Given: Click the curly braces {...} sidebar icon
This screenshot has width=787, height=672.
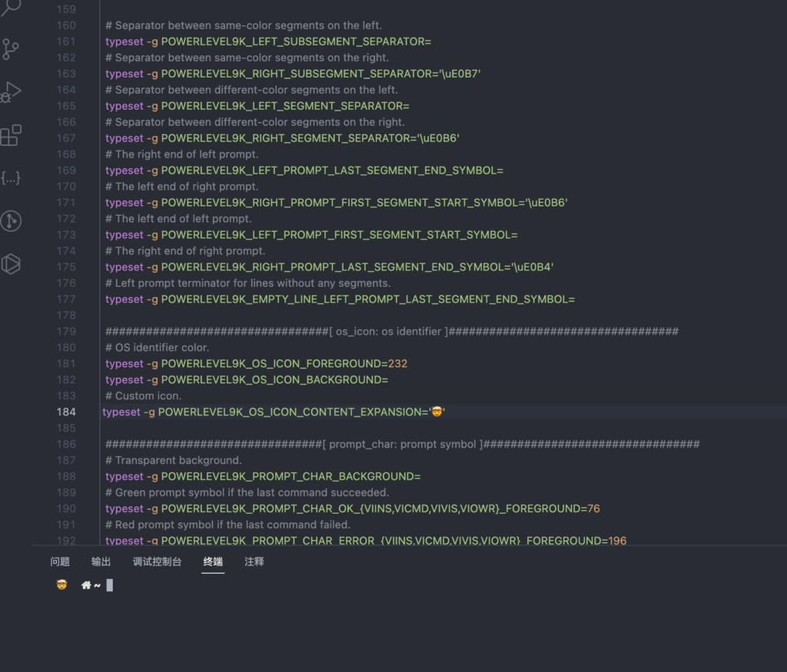Looking at the screenshot, I should (11, 178).
